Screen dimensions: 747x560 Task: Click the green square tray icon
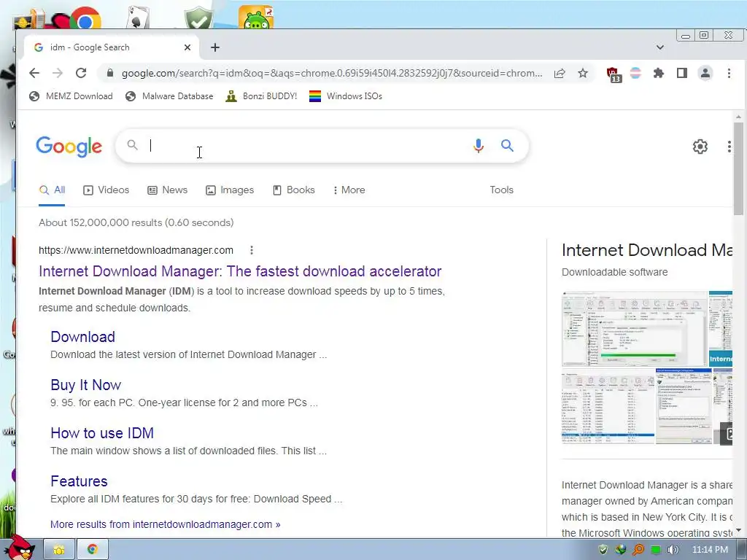[656, 550]
